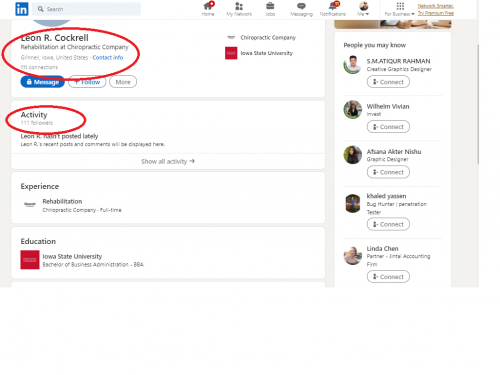Open My Network icon
Screen dimensions: 500x375
pyautogui.click(x=239, y=9)
